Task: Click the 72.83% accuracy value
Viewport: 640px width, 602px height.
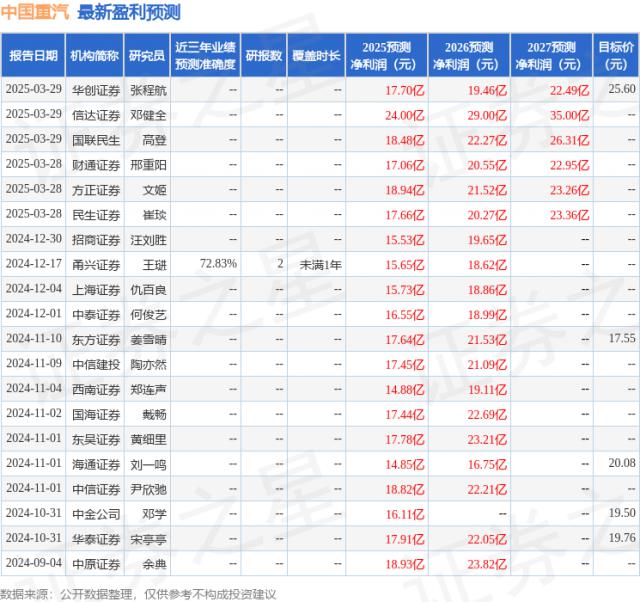Action: point(218,263)
